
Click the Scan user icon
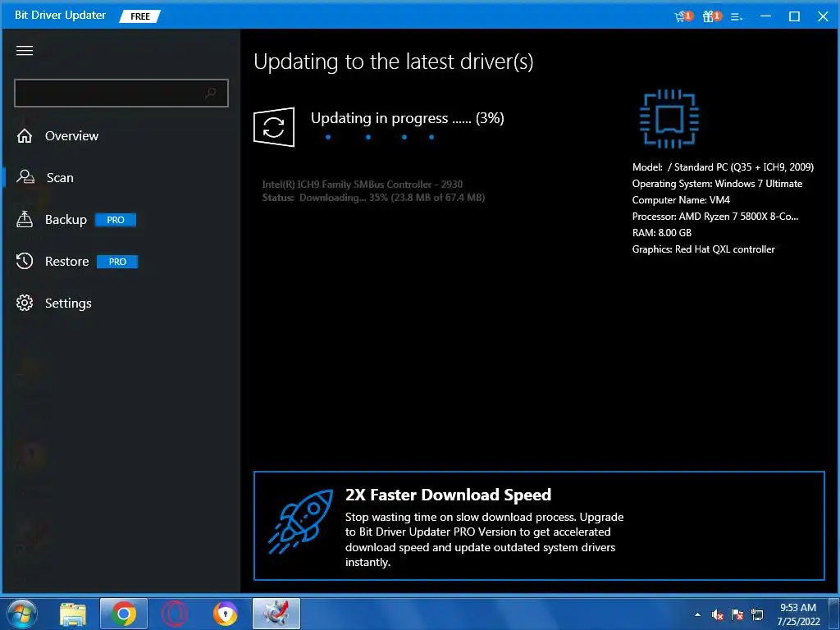tap(25, 177)
